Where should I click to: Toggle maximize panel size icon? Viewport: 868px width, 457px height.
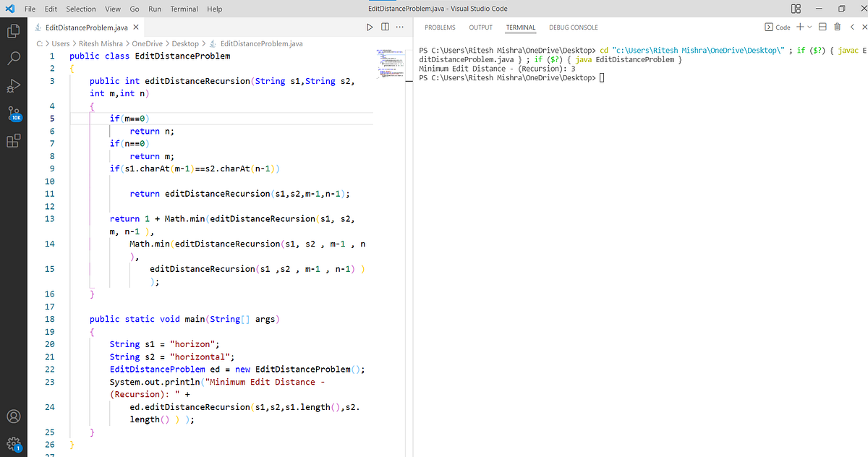pos(823,26)
